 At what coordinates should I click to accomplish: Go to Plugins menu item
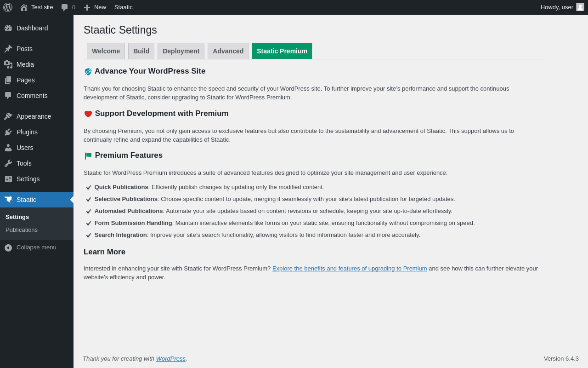pyautogui.click(x=37, y=132)
